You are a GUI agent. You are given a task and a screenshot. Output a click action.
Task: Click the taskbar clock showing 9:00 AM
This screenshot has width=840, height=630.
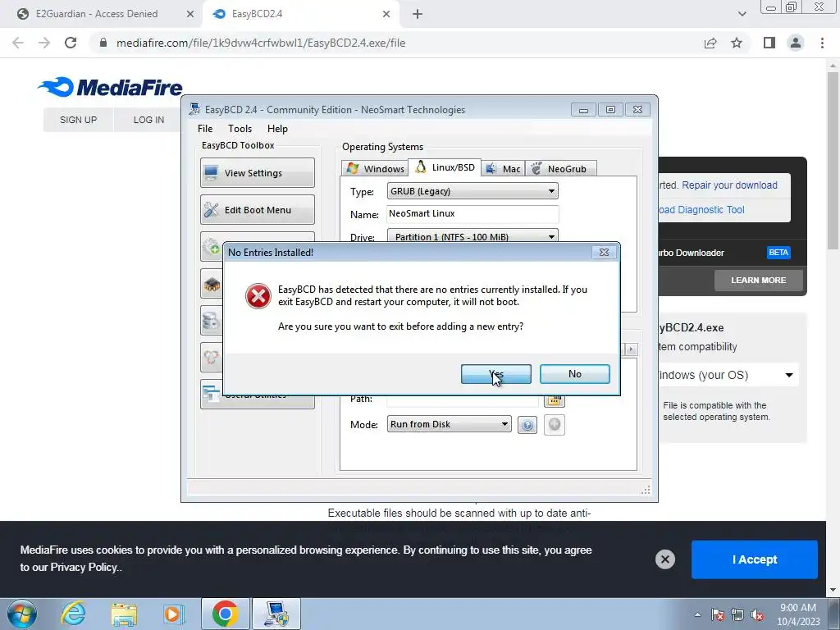798,614
